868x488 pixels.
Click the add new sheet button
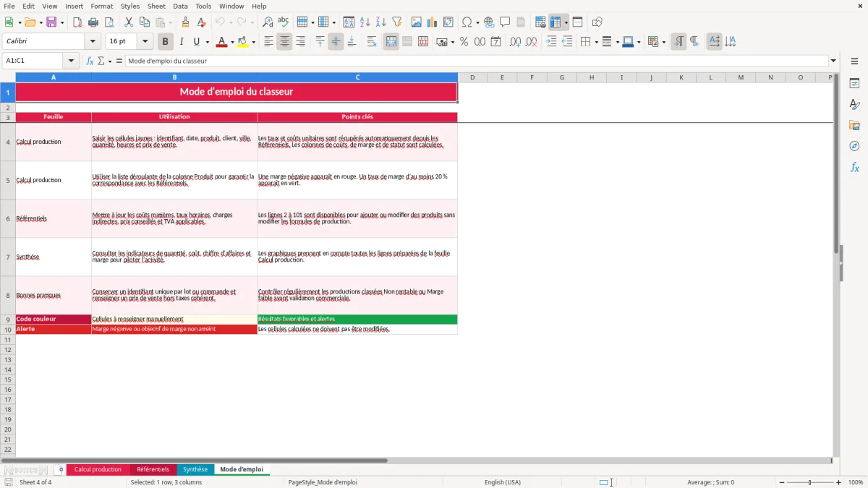[61, 469]
